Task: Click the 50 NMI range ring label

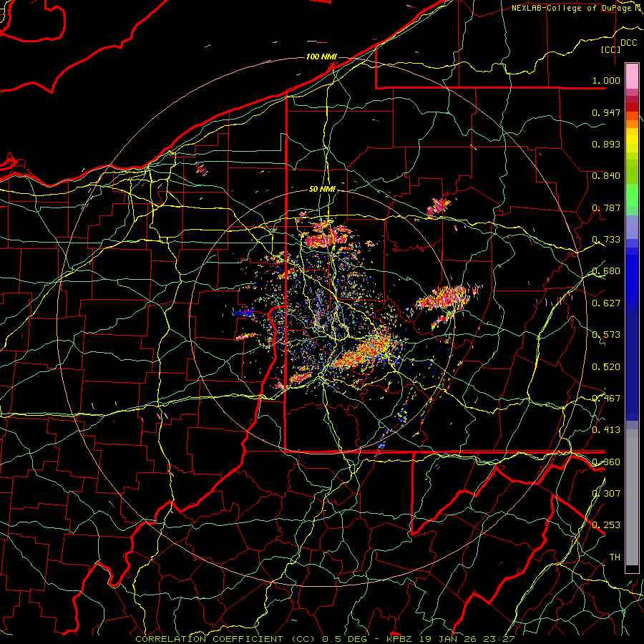Action: [323, 189]
